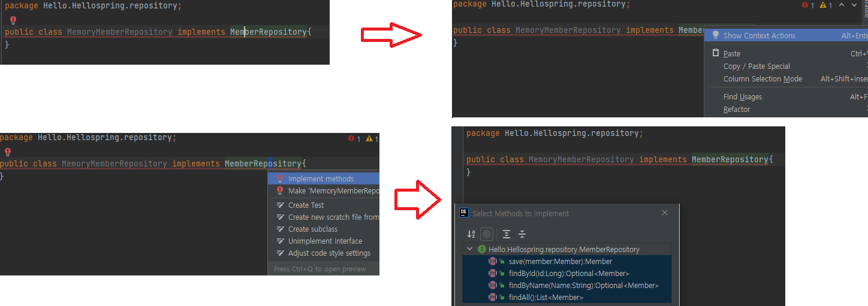Image resolution: width=868 pixels, height=306 pixels.
Task: Click the 'Press Ctrl+Q to open preview' hint
Action: point(320,269)
